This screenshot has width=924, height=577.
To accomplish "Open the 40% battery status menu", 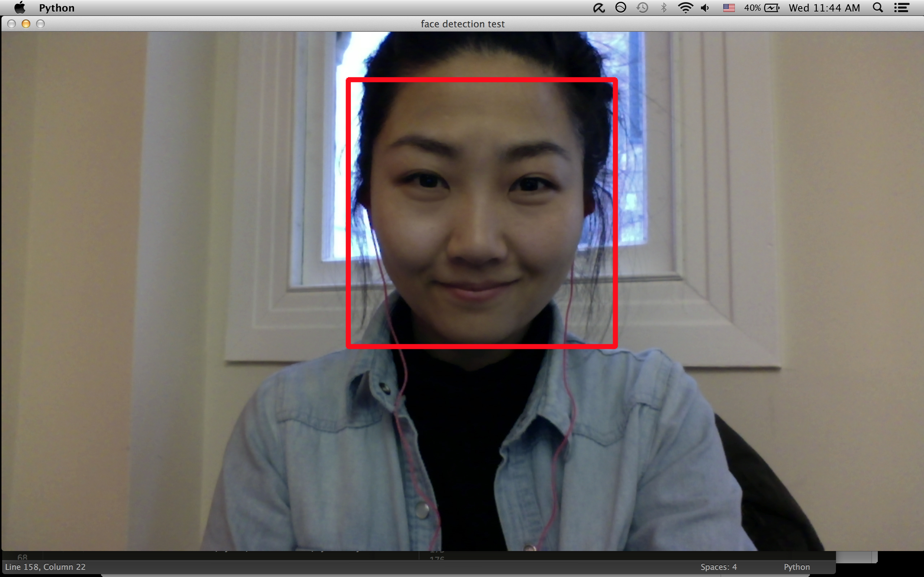I will click(762, 8).
